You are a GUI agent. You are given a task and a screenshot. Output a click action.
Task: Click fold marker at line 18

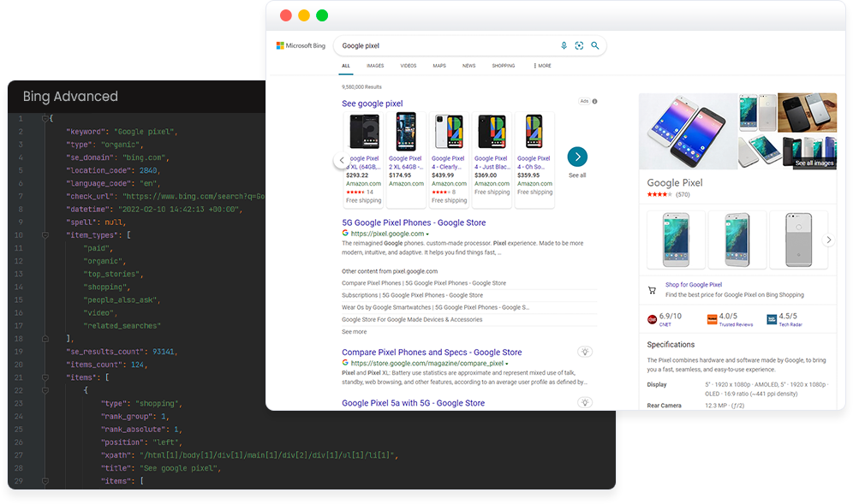pyautogui.click(x=45, y=339)
